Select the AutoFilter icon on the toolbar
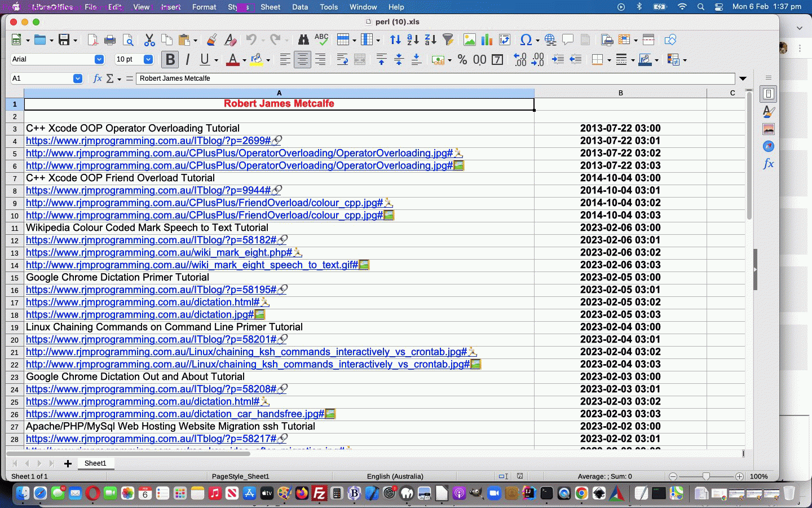 tap(448, 40)
